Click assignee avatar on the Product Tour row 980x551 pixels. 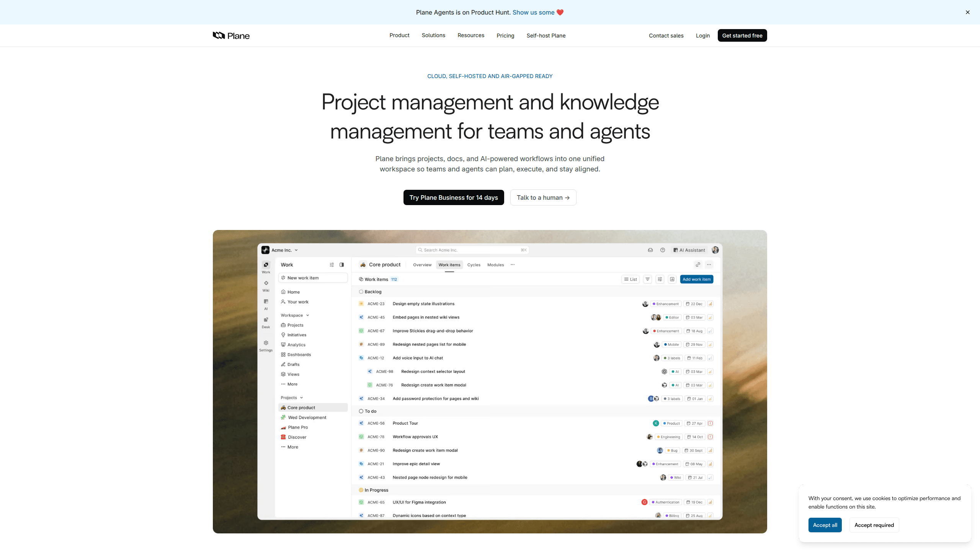(656, 424)
